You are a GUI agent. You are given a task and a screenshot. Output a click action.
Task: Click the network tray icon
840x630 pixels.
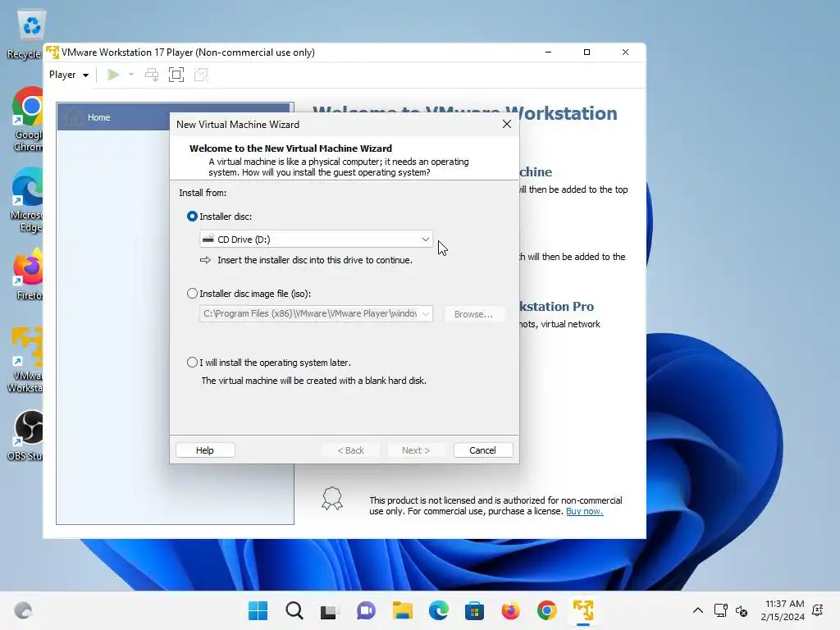[x=721, y=610]
